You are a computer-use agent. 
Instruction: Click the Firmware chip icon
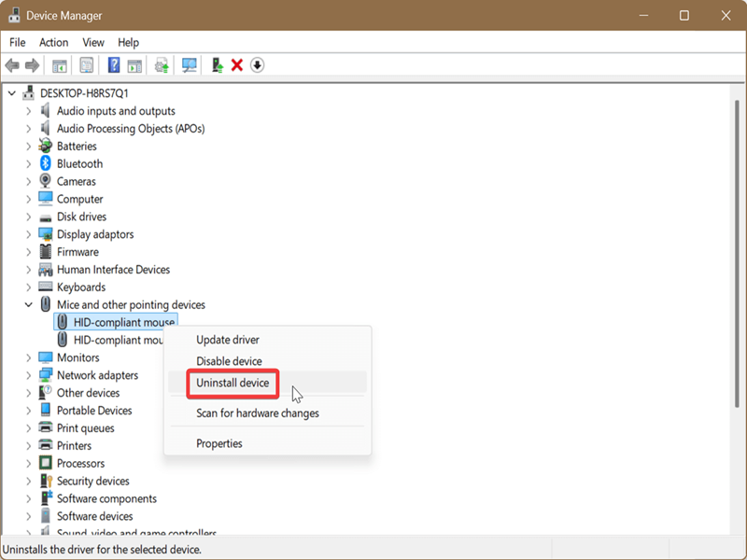point(45,251)
